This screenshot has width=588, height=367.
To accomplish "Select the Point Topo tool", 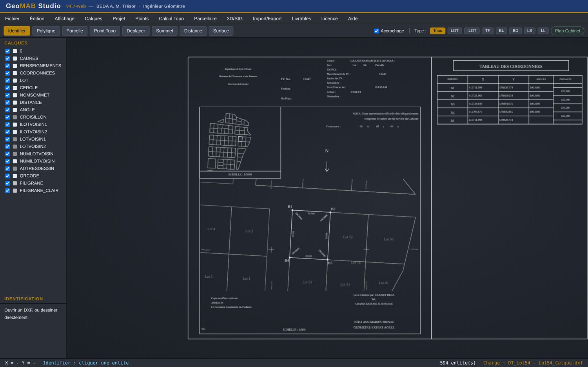I will tap(105, 31).
